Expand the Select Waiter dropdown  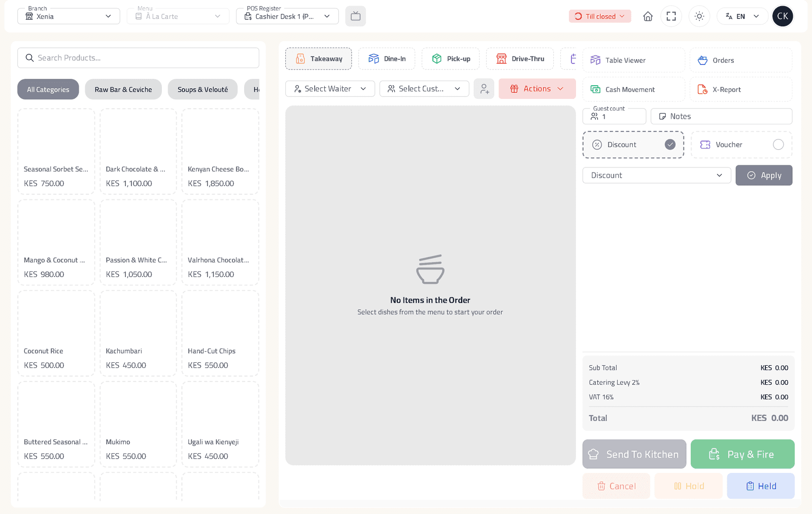coord(330,89)
